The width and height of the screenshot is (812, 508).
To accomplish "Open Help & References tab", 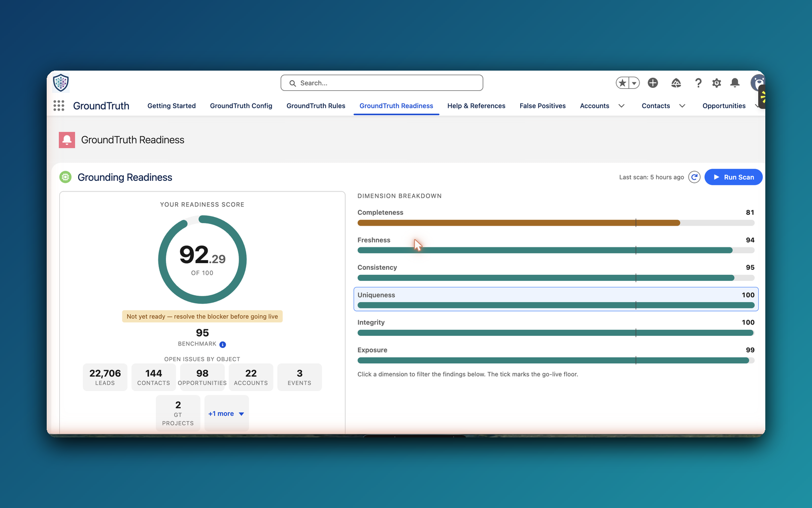I will 476,106.
